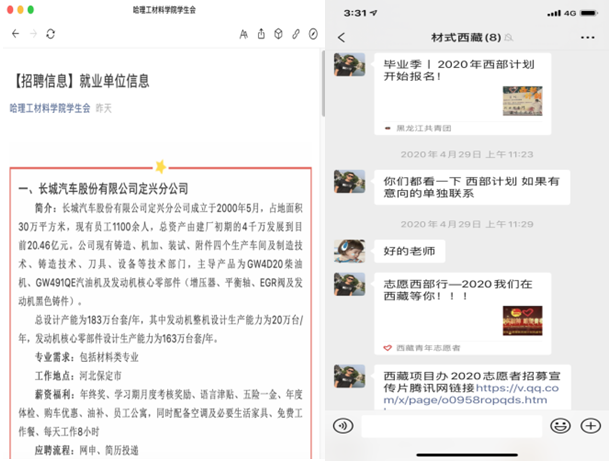Refresh the article page
The image size is (610, 464).
point(50,33)
